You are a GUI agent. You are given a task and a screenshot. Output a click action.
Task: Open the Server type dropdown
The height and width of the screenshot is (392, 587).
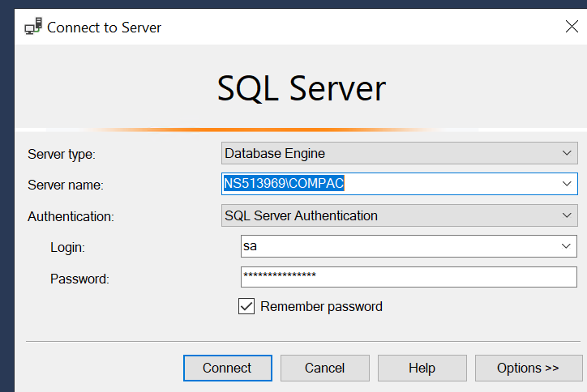[x=400, y=153]
